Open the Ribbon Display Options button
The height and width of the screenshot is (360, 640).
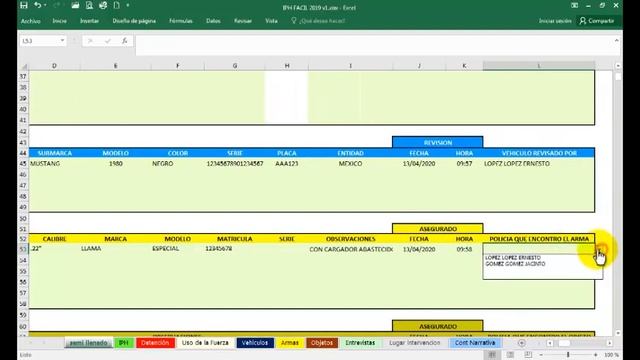574,5
